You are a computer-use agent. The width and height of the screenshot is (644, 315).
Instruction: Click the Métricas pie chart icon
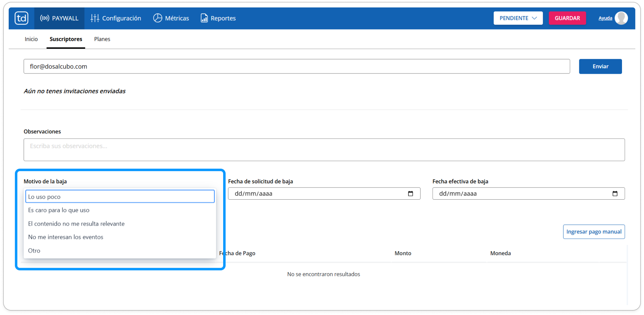tap(158, 18)
